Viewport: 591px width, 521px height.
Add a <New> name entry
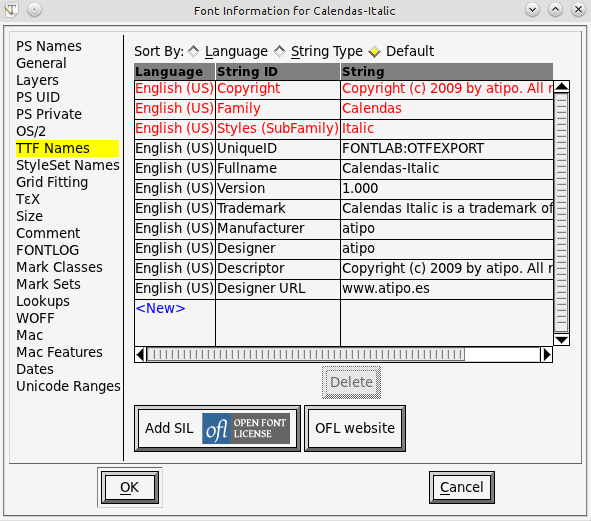click(161, 308)
